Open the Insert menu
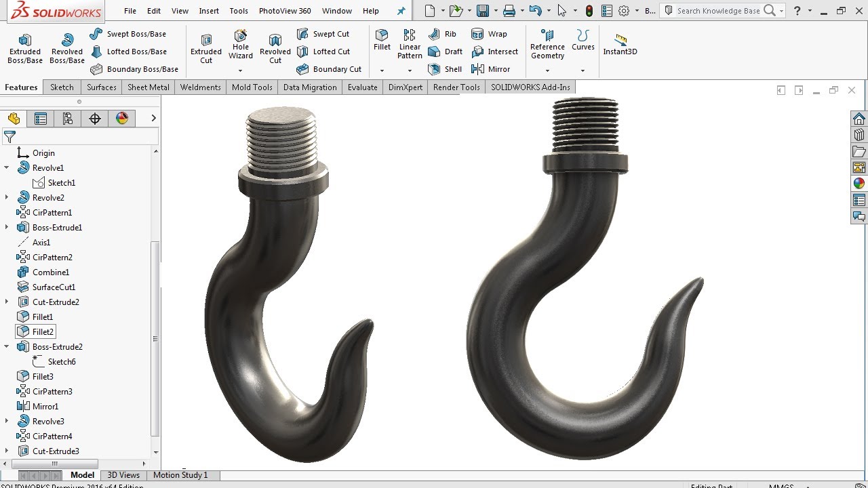 209,11
